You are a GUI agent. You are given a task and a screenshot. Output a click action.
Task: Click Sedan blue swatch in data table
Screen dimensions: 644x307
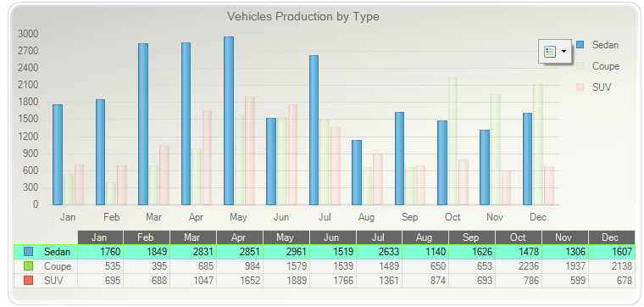[28, 252]
